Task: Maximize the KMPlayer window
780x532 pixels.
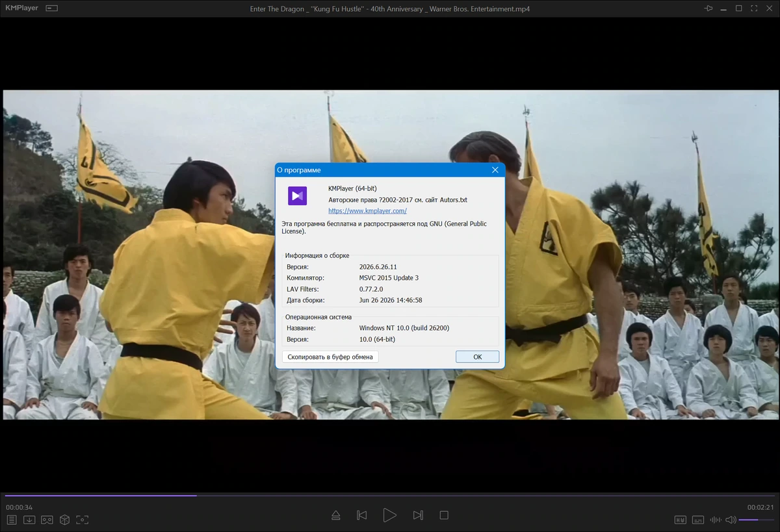Action: (x=738, y=8)
